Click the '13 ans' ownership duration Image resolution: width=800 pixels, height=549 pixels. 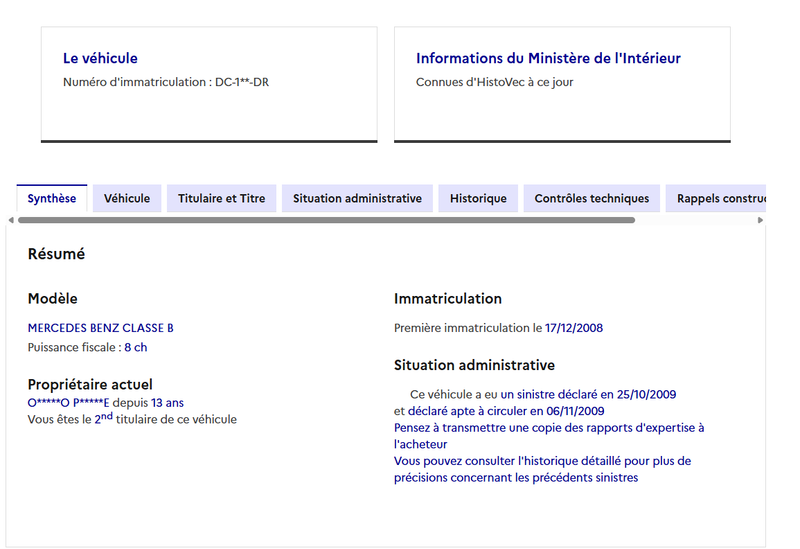coord(167,403)
